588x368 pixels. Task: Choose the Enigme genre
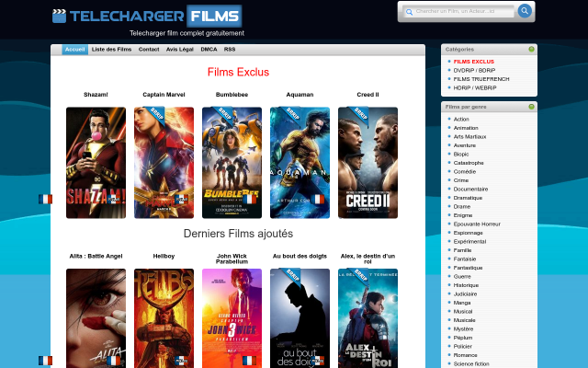463,215
